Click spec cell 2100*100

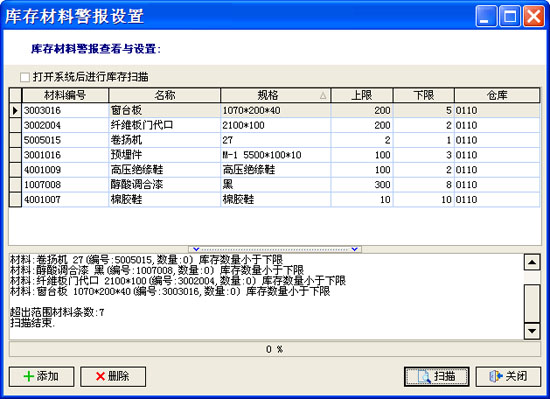click(x=276, y=125)
